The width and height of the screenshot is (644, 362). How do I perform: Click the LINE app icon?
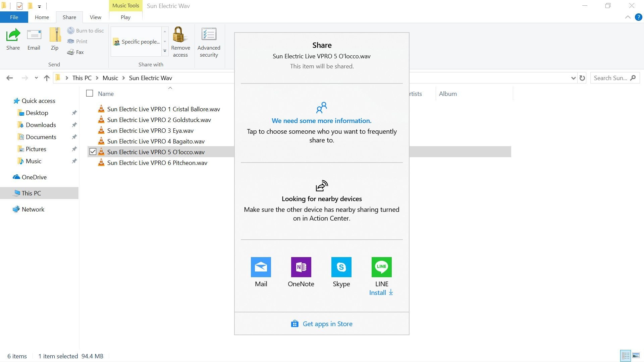tap(381, 267)
